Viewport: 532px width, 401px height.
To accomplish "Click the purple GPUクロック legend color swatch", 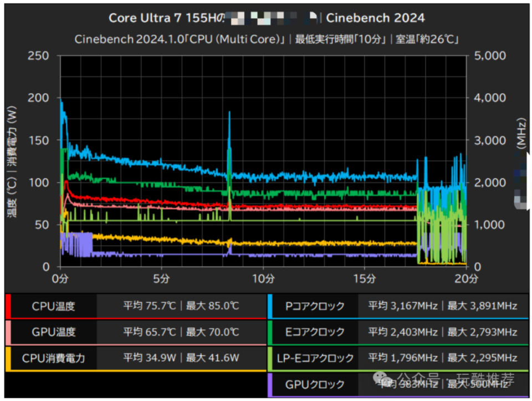I will click(x=270, y=384).
